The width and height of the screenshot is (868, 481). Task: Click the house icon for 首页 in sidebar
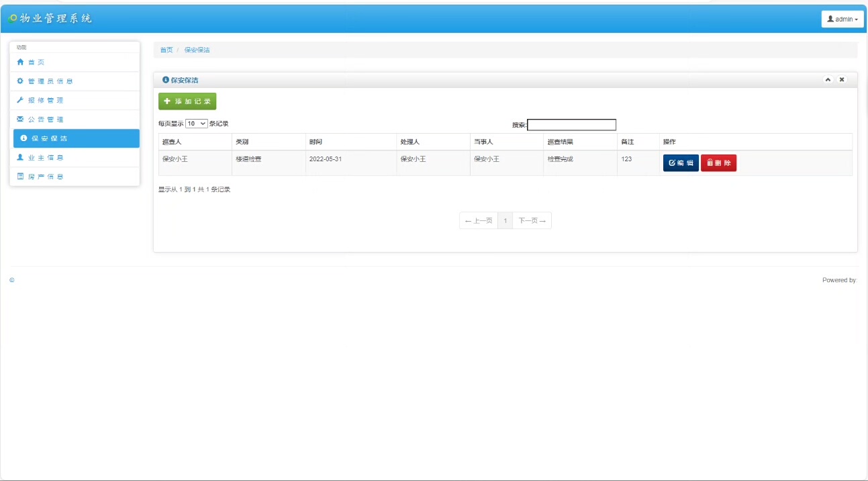pos(20,62)
